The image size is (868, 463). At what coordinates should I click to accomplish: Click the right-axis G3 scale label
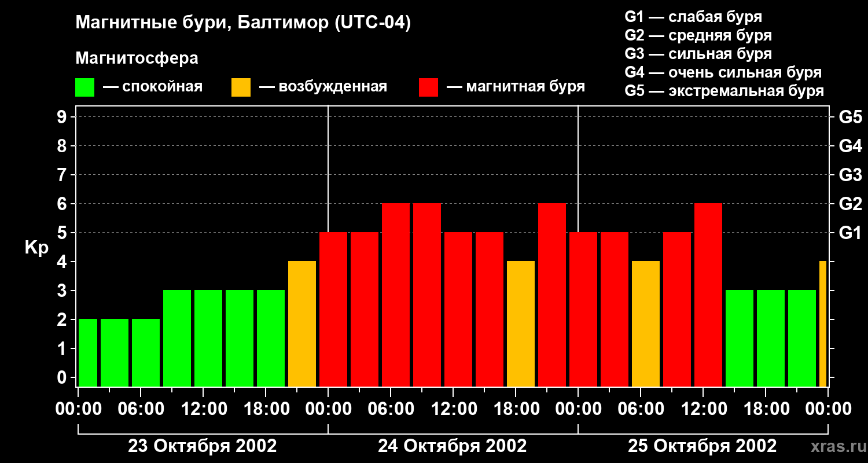(x=851, y=175)
